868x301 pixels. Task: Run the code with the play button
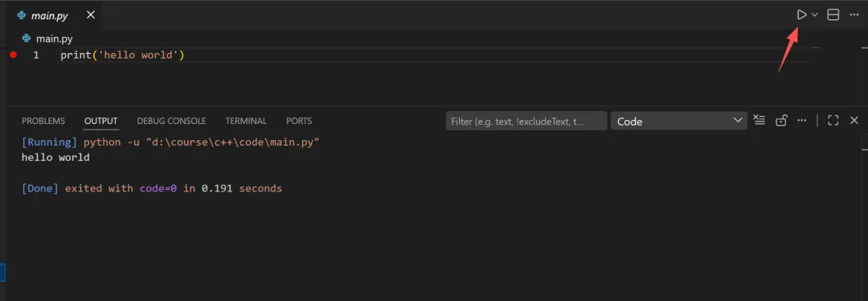(x=801, y=15)
